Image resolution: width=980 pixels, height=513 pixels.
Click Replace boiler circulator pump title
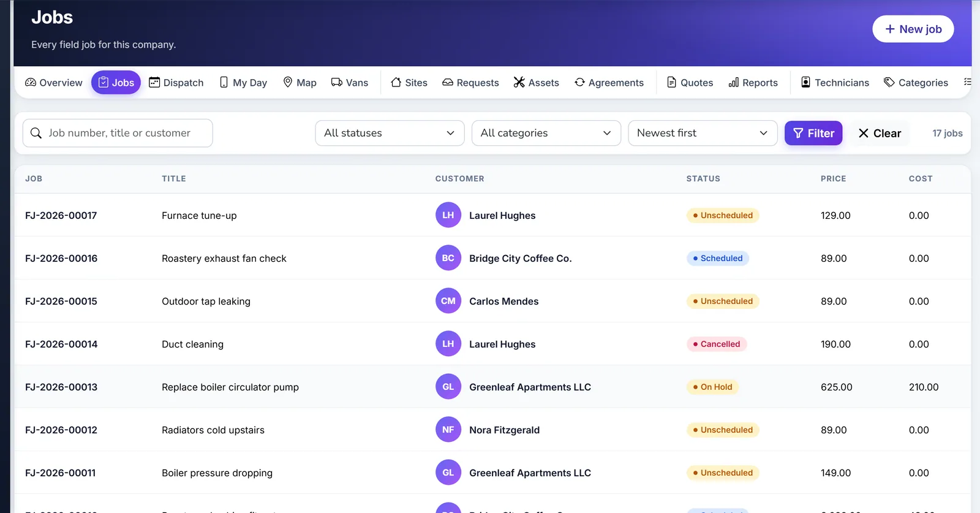point(230,387)
